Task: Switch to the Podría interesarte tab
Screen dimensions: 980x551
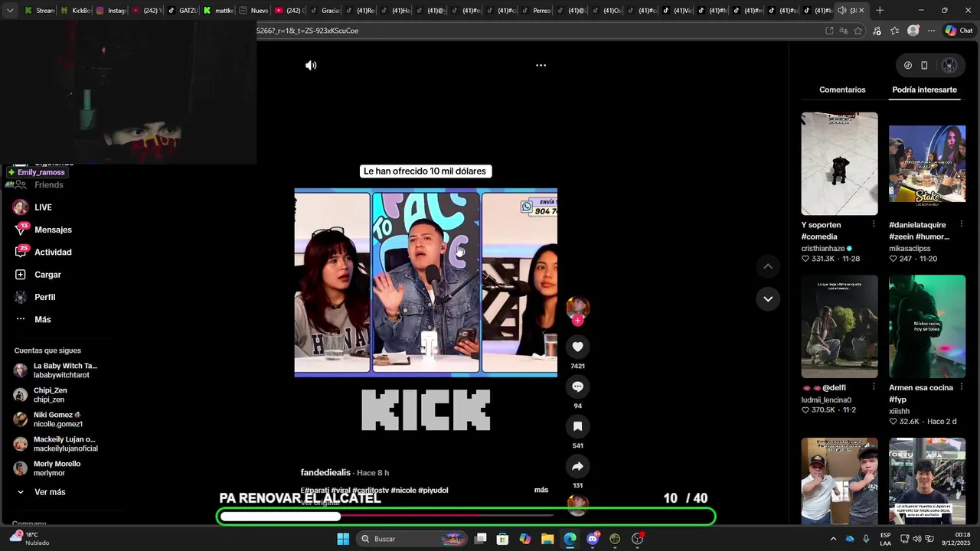Action: point(924,90)
